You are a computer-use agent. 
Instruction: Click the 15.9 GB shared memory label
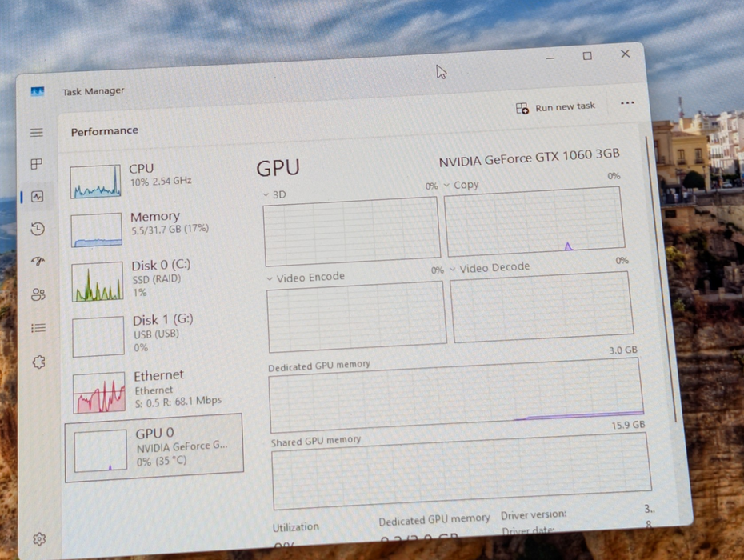coord(628,426)
